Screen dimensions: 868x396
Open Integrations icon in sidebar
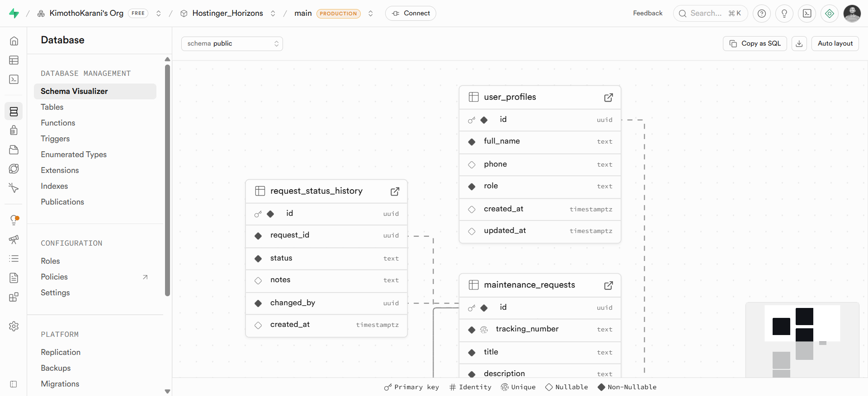coord(14,297)
